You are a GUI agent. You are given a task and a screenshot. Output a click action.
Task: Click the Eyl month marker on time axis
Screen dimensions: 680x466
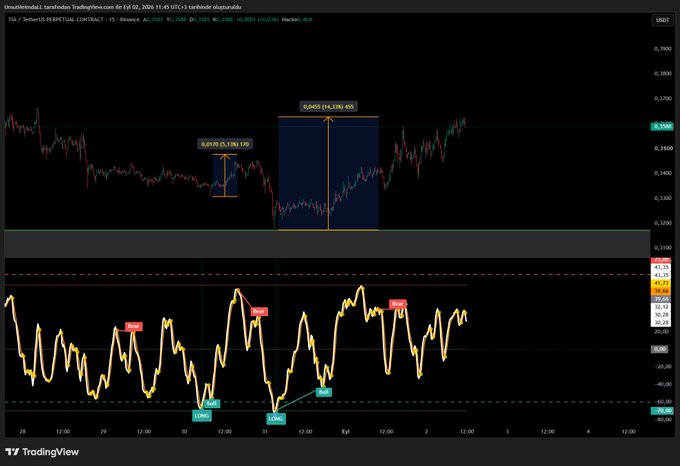point(346,432)
